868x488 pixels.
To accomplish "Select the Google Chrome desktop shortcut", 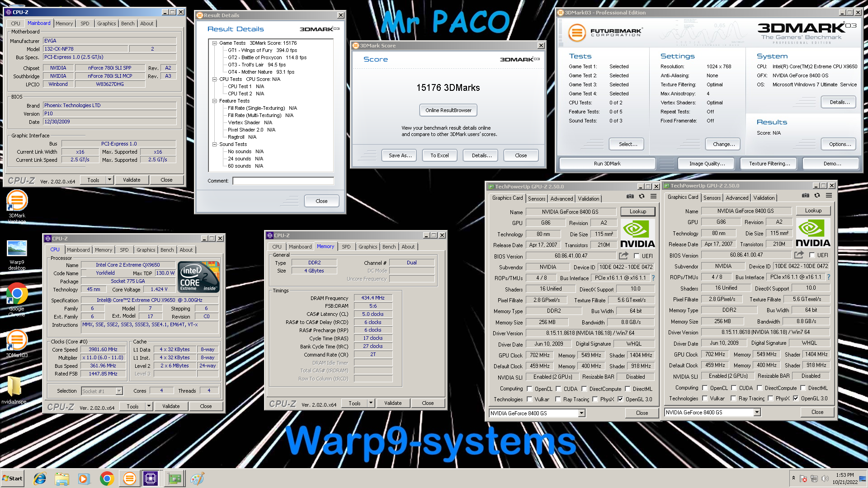I will tap(17, 300).
